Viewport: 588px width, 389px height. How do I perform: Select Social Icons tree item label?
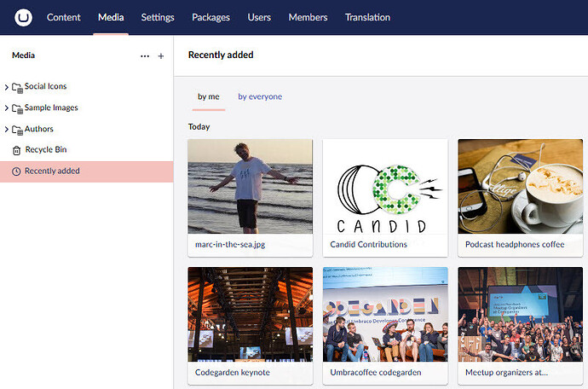tap(45, 86)
